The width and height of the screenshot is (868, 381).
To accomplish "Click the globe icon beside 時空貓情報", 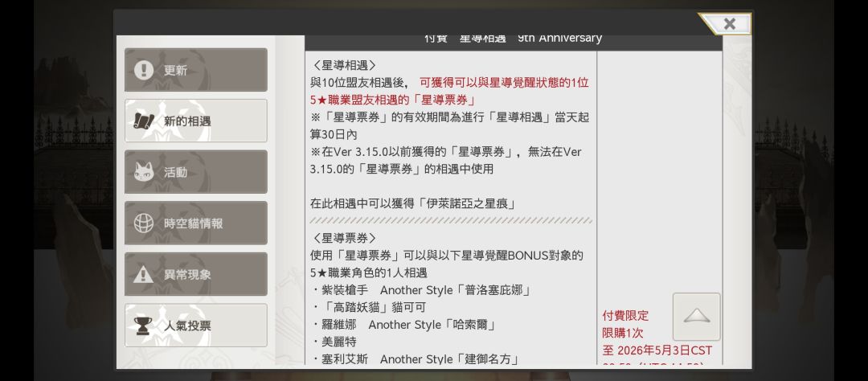I will click(x=144, y=223).
